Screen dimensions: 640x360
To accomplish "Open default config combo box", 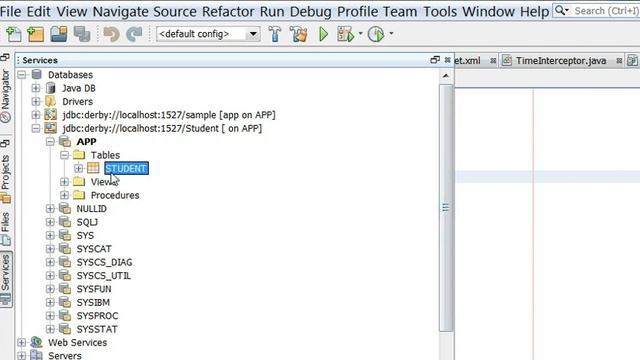I will tap(208, 34).
